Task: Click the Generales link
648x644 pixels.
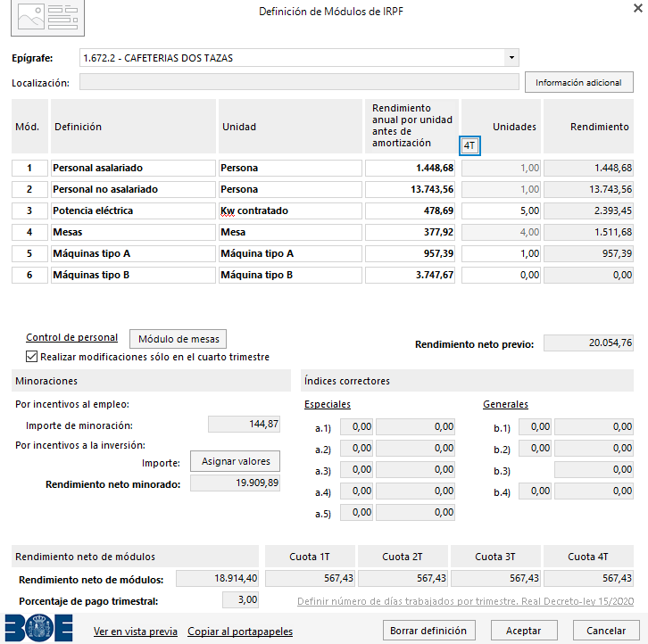Action: (x=505, y=404)
